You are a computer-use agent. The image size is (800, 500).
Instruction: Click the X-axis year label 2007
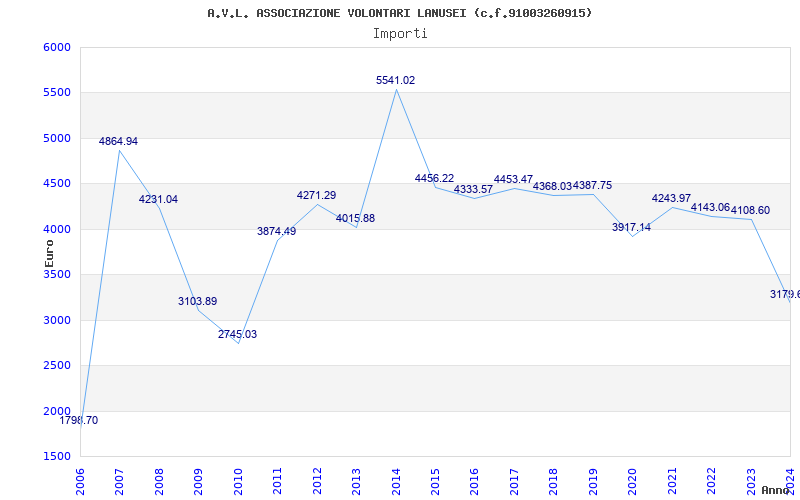119,481
